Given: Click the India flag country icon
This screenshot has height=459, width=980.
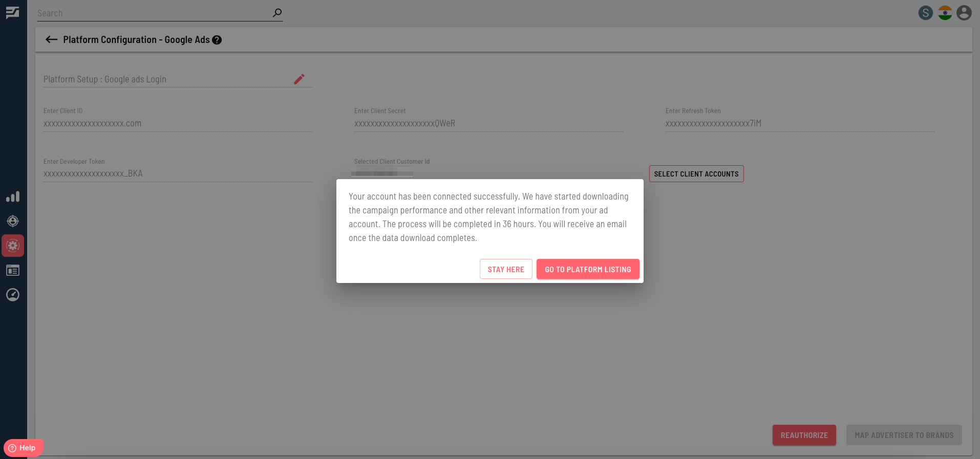Looking at the screenshot, I should pyautogui.click(x=945, y=13).
